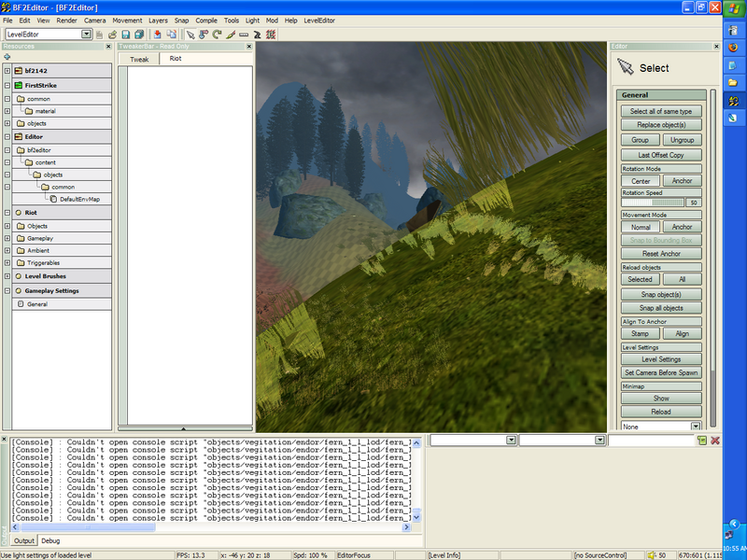Viewport: 747px width, 560px height.
Task: Expand the Gameplay folder node
Action: (x=7, y=238)
